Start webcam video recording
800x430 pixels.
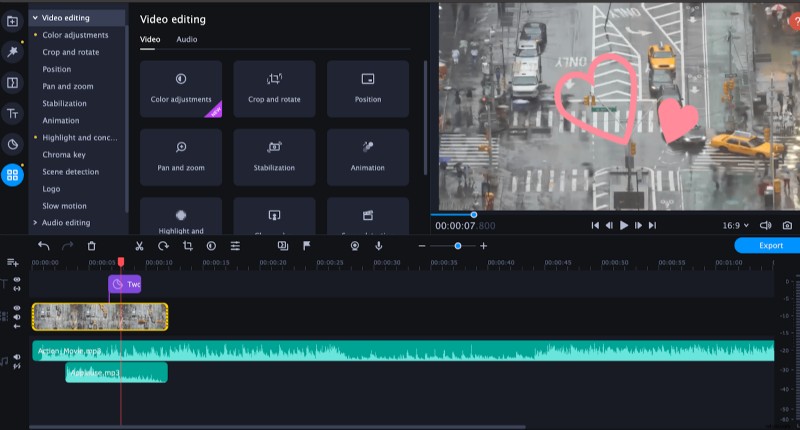pyautogui.click(x=355, y=246)
